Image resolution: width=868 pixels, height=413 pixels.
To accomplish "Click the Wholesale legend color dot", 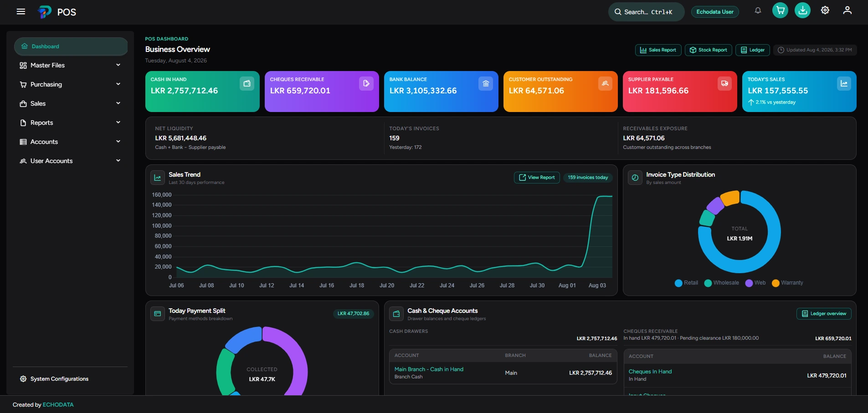I will point(708,283).
